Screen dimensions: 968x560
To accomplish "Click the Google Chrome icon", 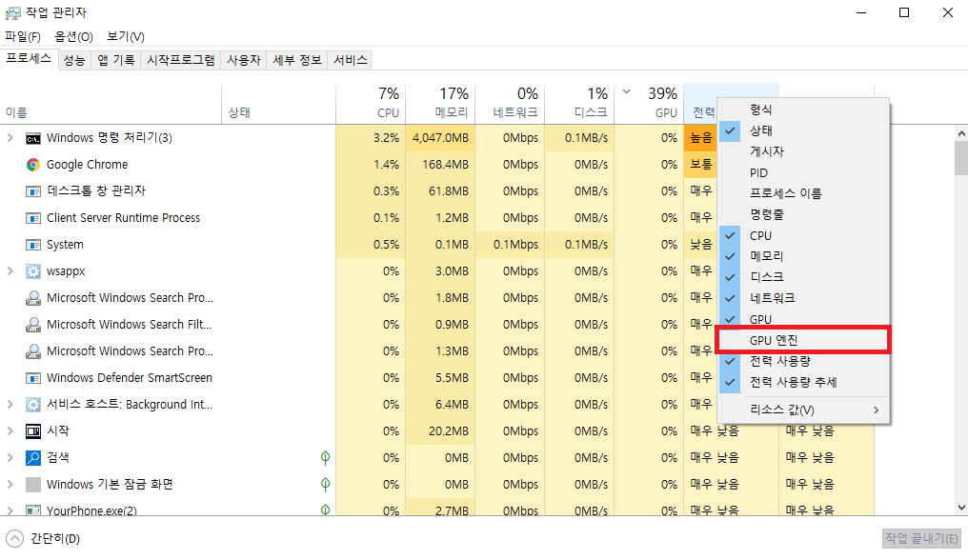I will point(32,165).
